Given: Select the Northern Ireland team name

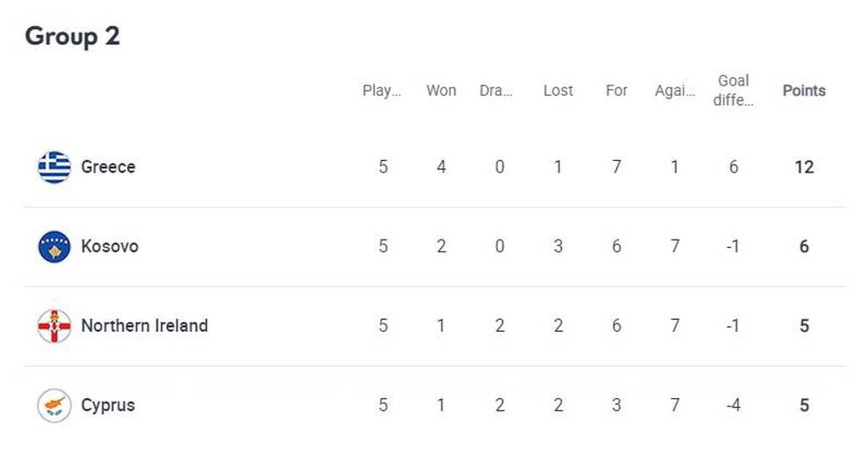Looking at the screenshot, I should 144,326.
